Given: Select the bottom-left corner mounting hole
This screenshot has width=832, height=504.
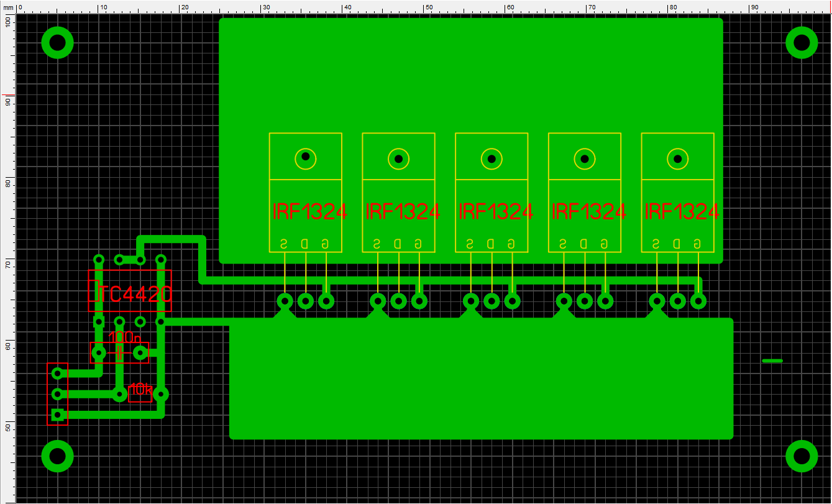Looking at the screenshot, I should [x=57, y=456].
